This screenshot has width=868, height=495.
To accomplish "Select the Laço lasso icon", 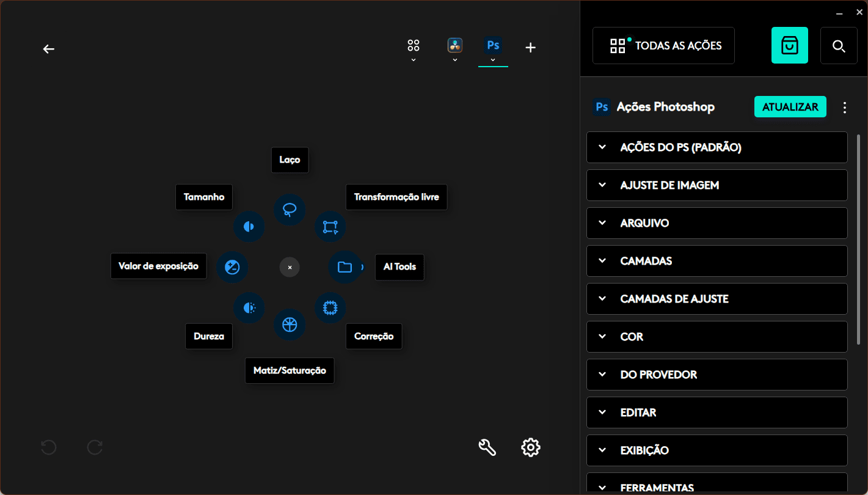I will (290, 210).
